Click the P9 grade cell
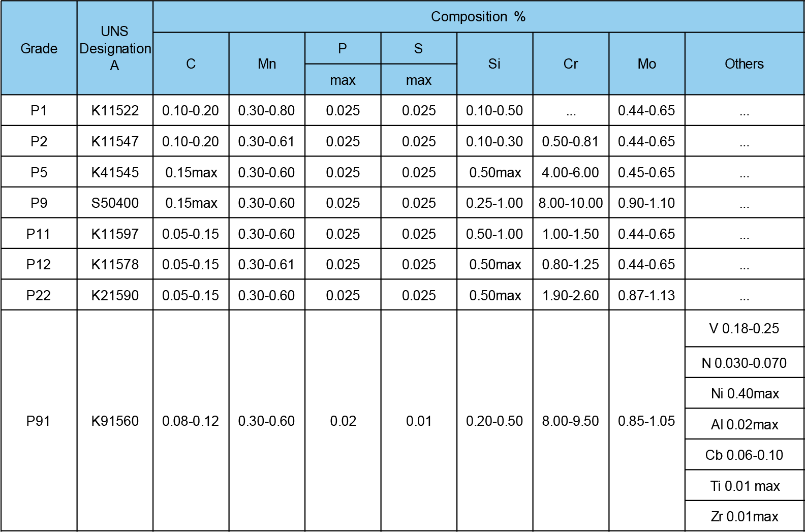 [x=39, y=203]
